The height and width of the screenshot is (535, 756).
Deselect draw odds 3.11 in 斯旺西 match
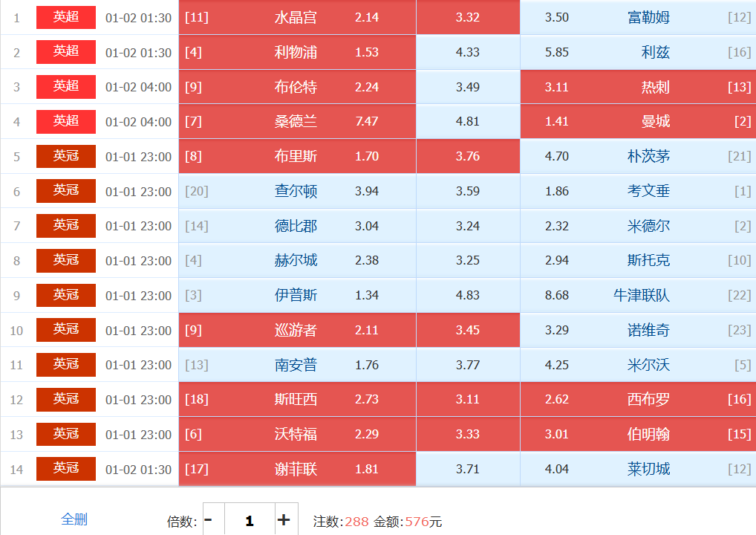(468, 400)
